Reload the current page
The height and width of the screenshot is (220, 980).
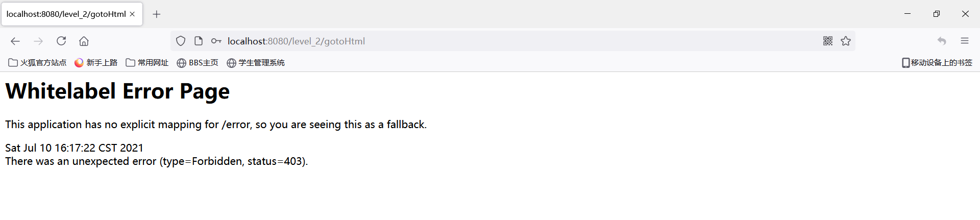pyautogui.click(x=61, y=41)
